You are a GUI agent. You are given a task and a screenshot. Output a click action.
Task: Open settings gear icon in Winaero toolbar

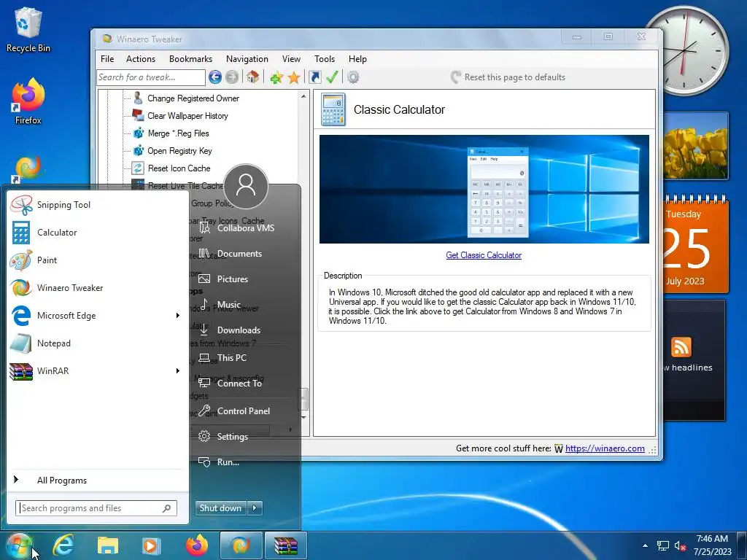click(x=353, y=77)
